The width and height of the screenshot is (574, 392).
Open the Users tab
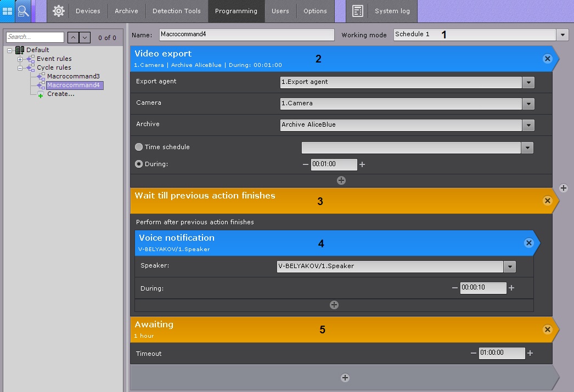click(280, 11)
